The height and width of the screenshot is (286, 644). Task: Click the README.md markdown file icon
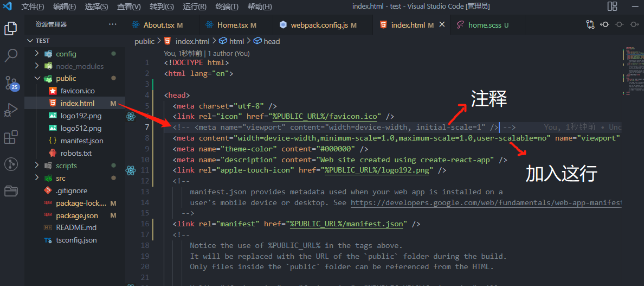[x=48, y=227]
